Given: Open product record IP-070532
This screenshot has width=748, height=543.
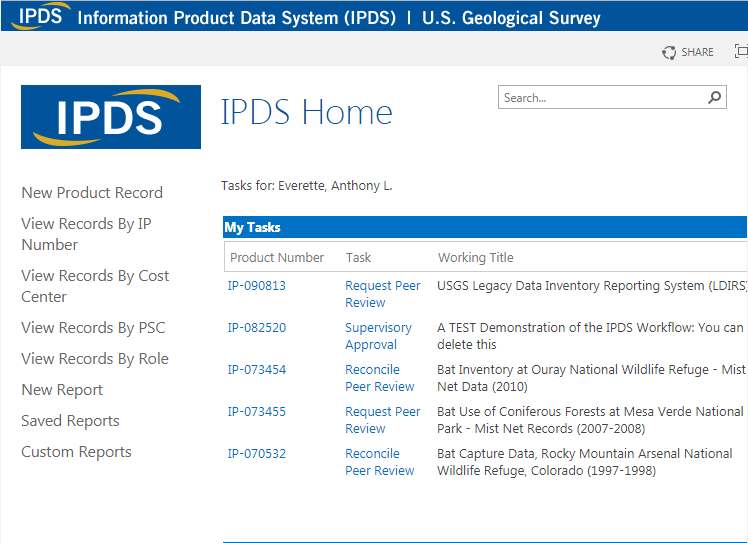Looking at the screenshot, I should click(257, 454).
